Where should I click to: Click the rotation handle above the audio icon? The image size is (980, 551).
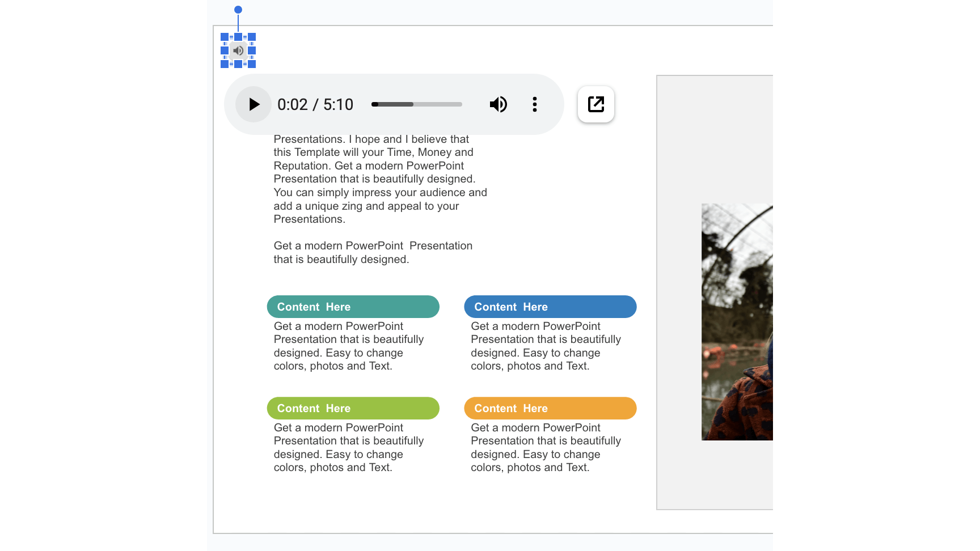tap(238, 10)
